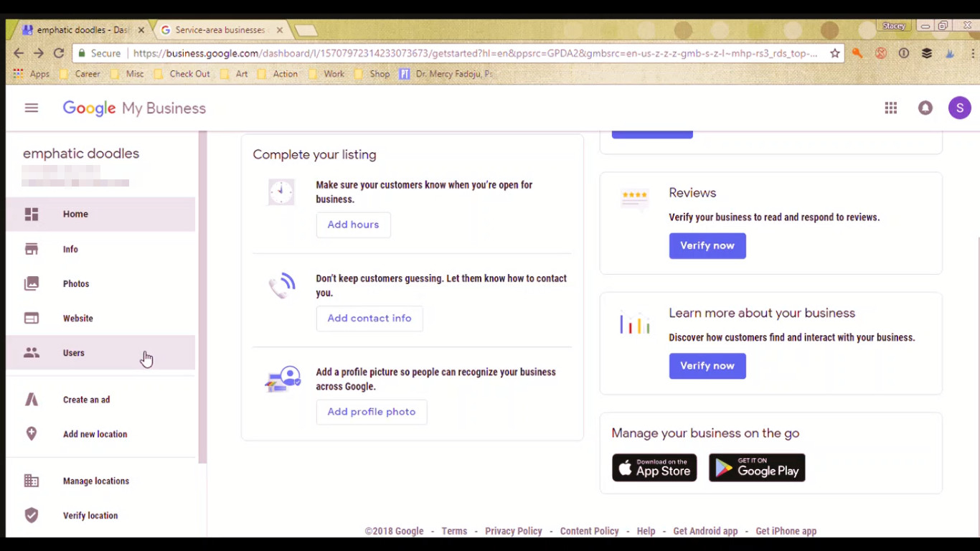
Task: Open the purple S account avatar
Action: pos(960,108)
